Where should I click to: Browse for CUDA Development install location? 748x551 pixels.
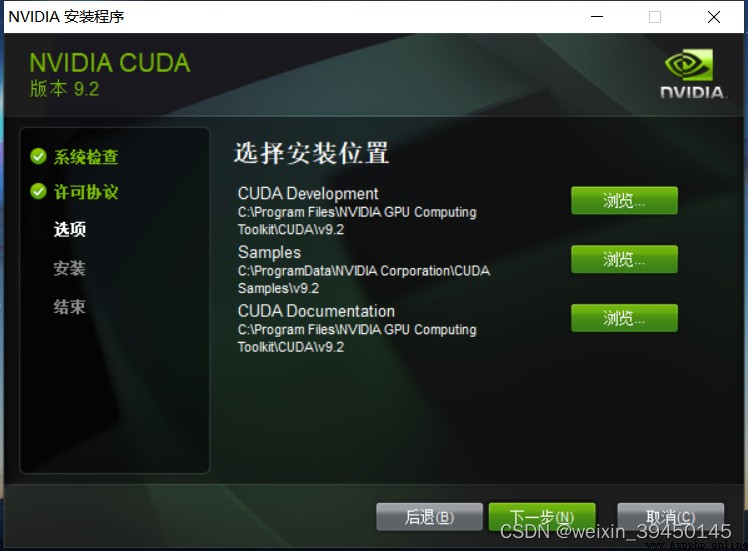(x=624, y=200)
